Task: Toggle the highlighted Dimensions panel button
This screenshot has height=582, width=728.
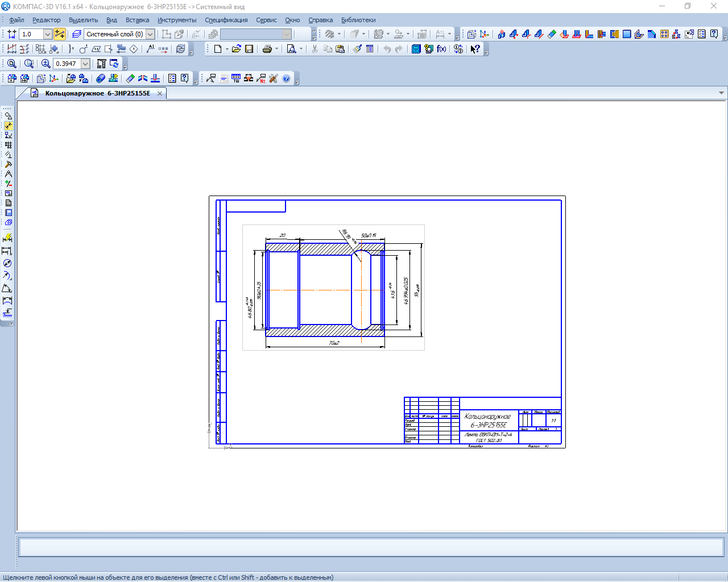Action: click(x=8, y=126)
